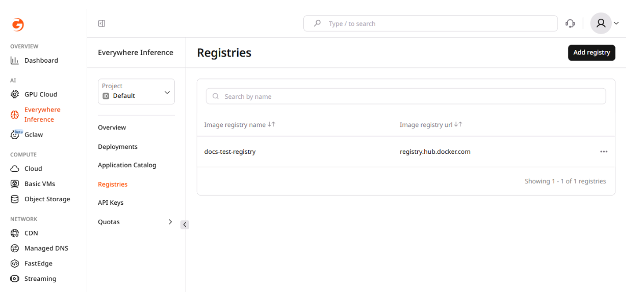Click the FastEdge code icon
This screenshot has height=292, width=644.
click(x=15, y=263)
